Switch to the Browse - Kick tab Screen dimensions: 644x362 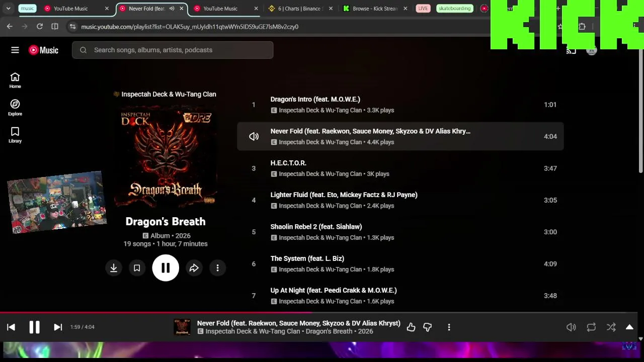tap(375, 9)
